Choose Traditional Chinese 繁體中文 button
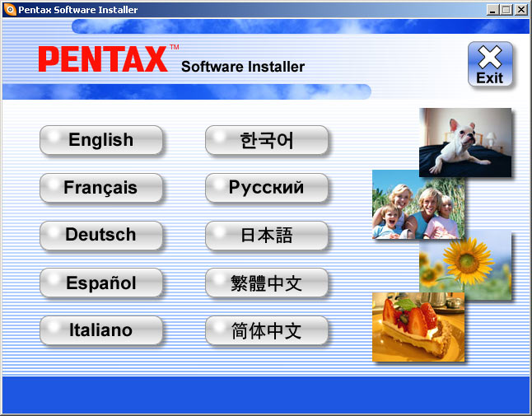 (267, 283)
